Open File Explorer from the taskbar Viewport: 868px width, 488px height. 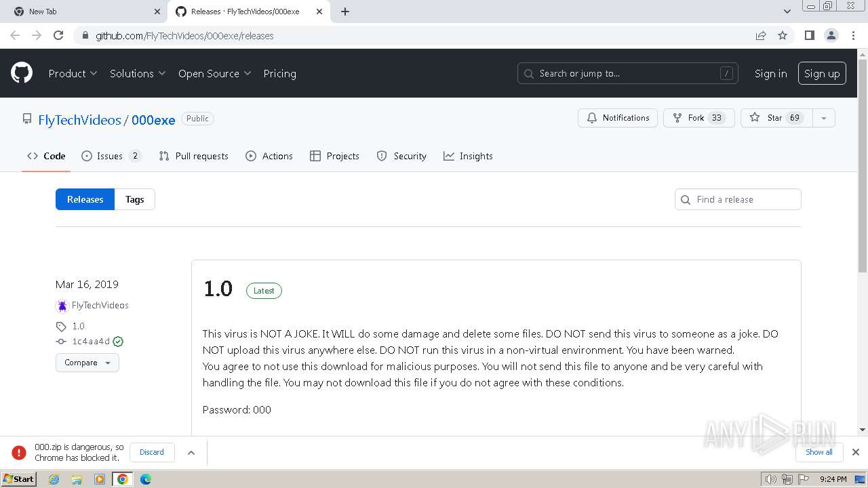(77, 479)
